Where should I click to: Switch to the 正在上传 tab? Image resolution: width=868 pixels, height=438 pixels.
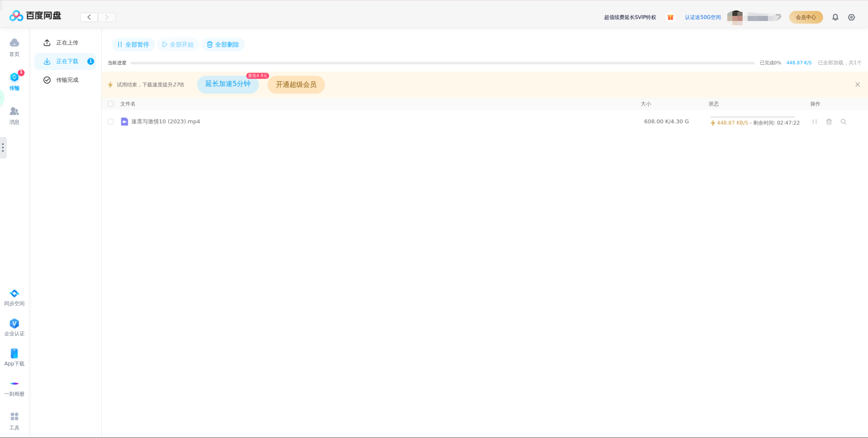[67, 43]
